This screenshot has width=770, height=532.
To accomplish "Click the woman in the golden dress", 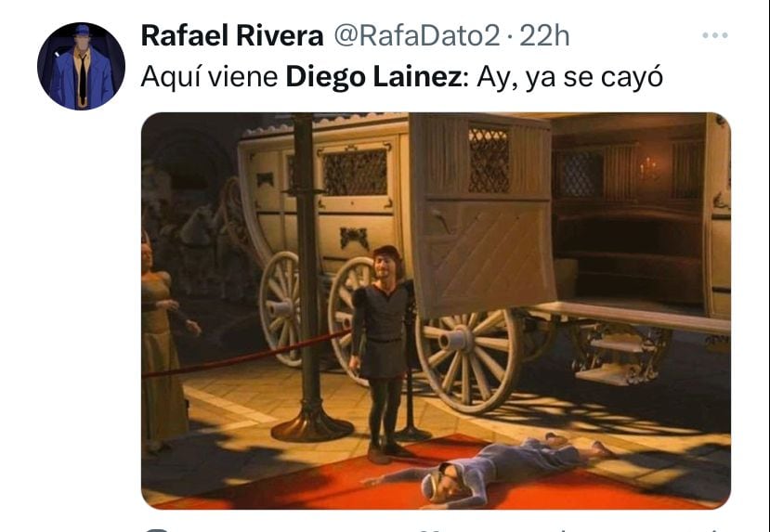I will pyautogui.click(x=163, y=344).
